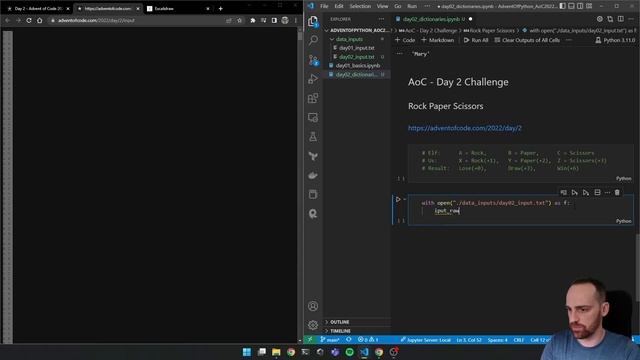Click Run All in the notebook toolbar
Screen dimensions: 640x360
point(476,40)
